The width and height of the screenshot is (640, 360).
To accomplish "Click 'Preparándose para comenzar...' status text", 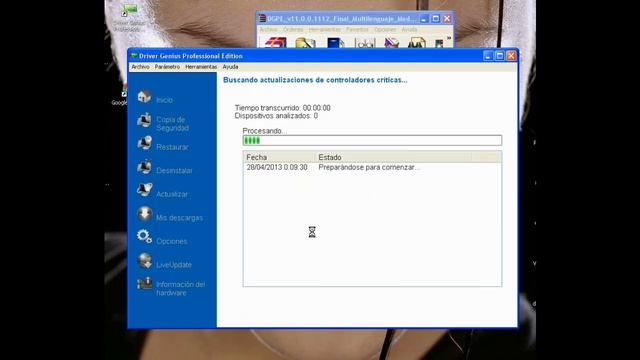I will click(x=369, y=167).
